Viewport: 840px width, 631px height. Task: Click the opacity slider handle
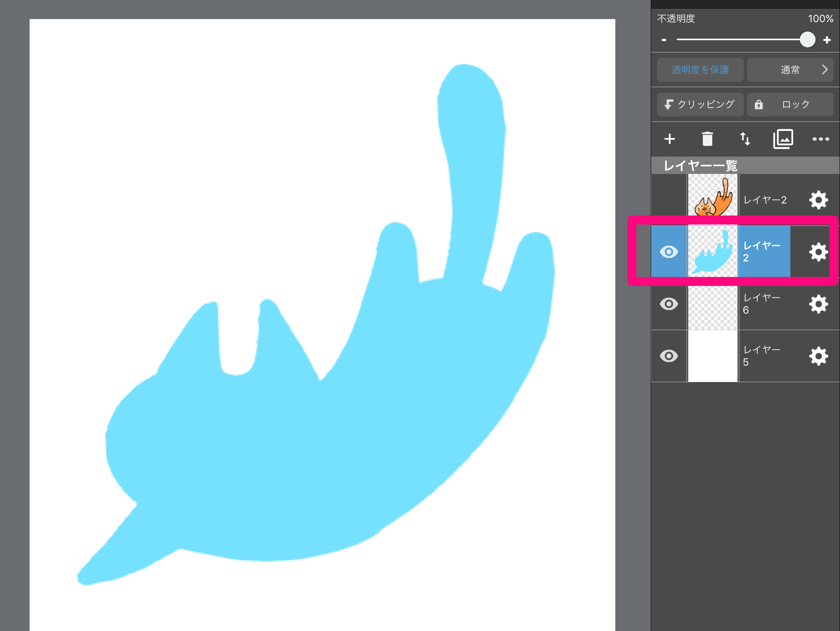[807, 39]
